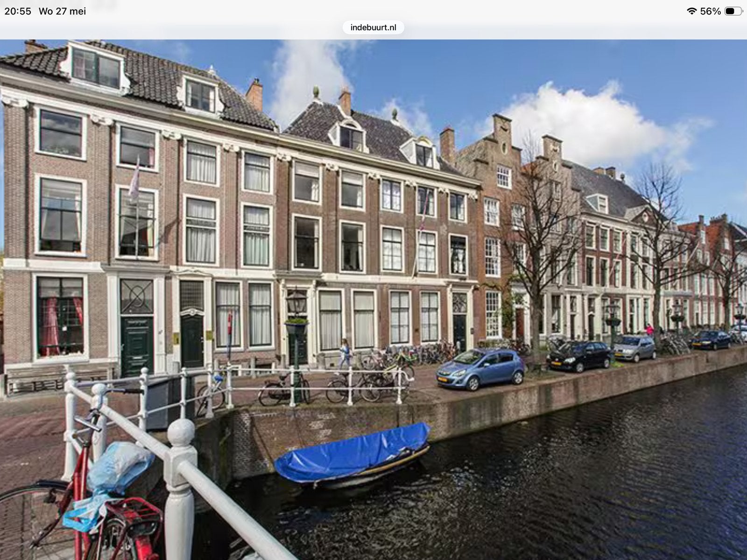This screenshot has height=560, width=747.
Task: Tap the date 'Wo 27 mei'
Action: pyautogui.click(x=62, y=11)
